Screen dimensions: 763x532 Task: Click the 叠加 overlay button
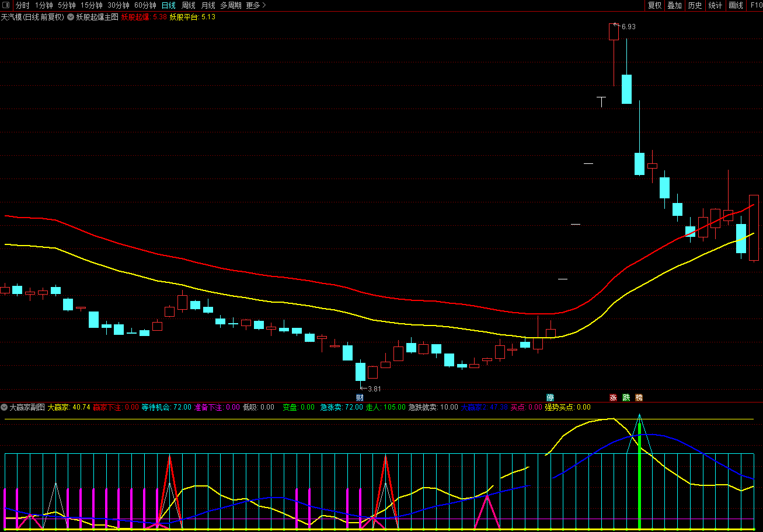tap(674, 5)
